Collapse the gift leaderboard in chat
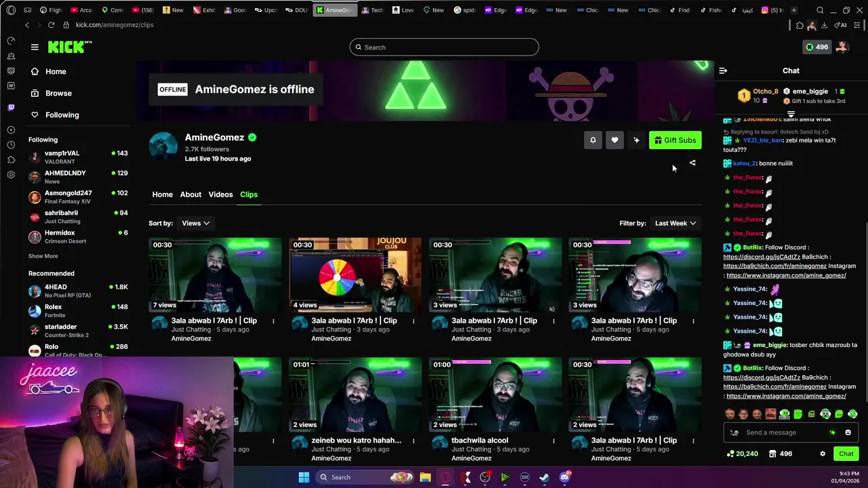The image size is (868, 488). pos(791,114)
